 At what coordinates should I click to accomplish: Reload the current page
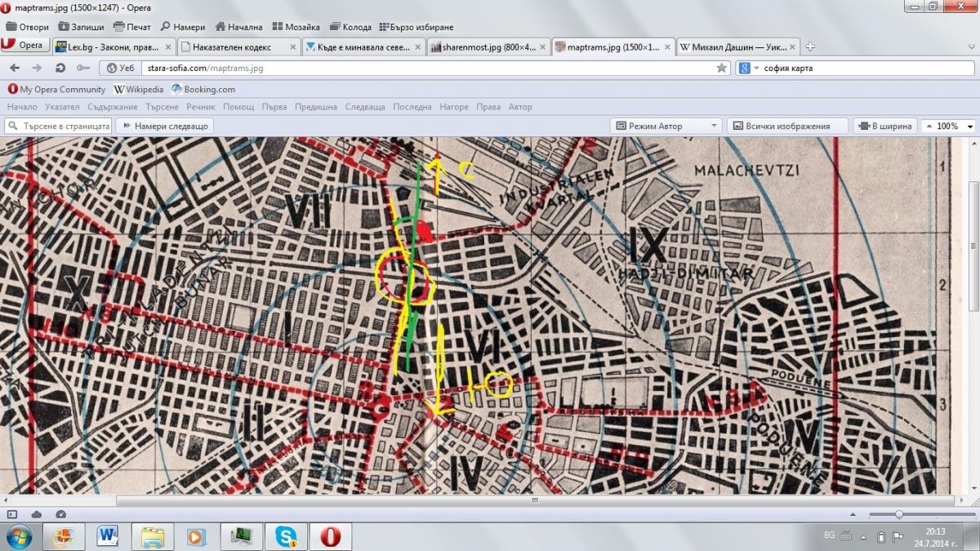(x=60, y=68)
